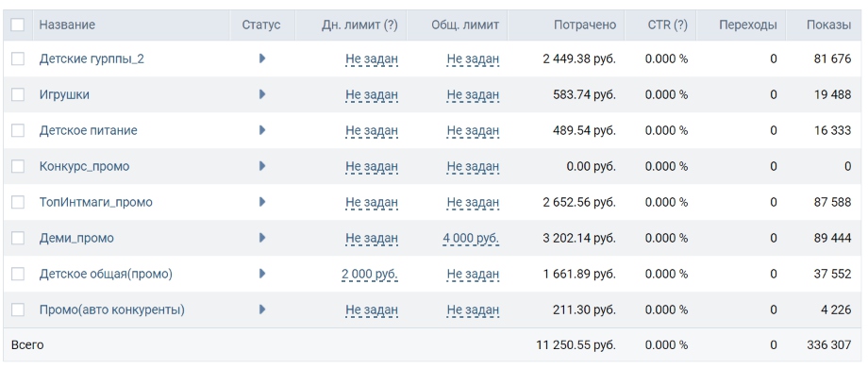Viewport: 868px width, 368px height.
Task: Check the Детские гурппы_2 row checkbox
Action: click(x=18, y=59)
